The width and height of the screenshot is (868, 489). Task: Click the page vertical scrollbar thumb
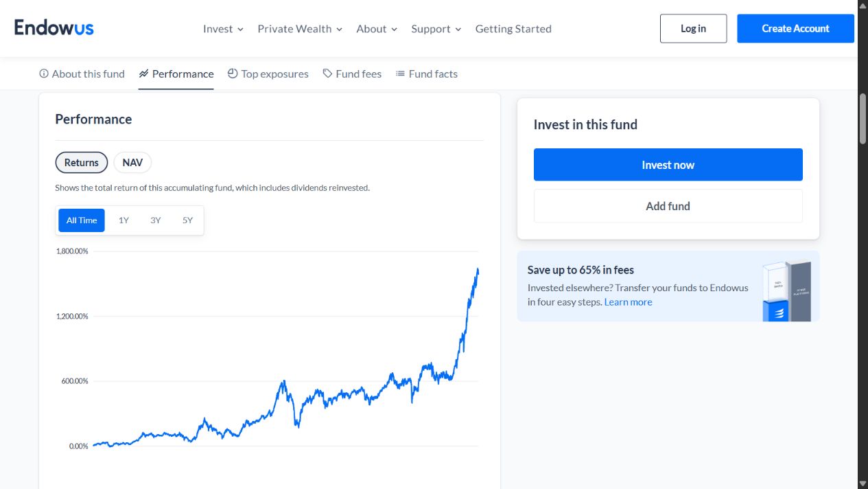[863, 118]
